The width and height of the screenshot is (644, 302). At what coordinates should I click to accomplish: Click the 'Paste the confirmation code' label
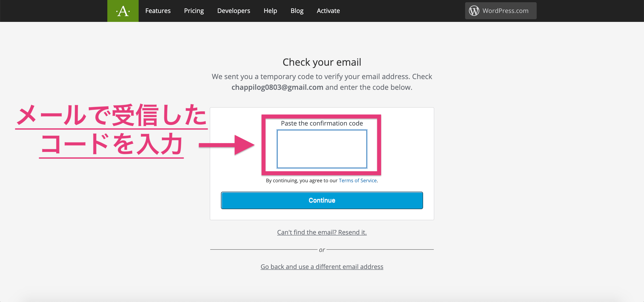click(x=322, y=123)
